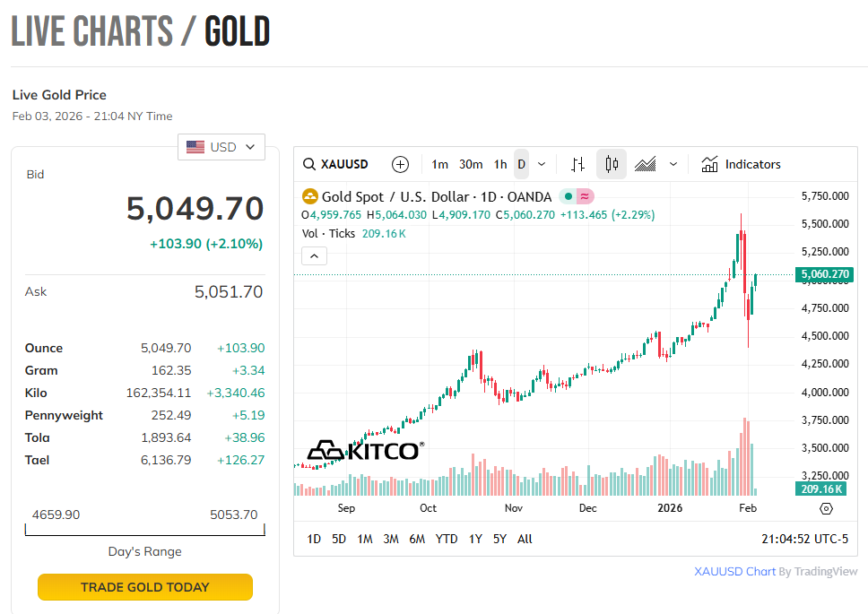Select the bars chart style icon

578,164
